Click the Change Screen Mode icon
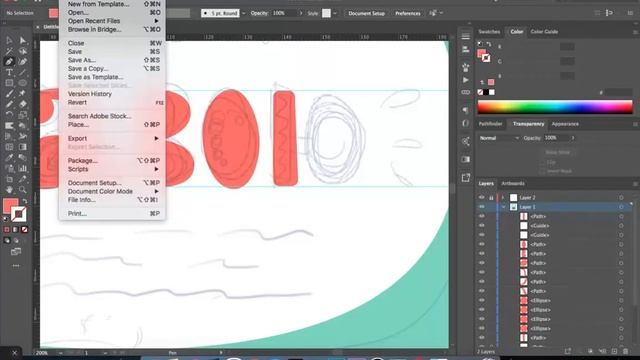Viewport: 640px width, 360px height. pos(16,252)
